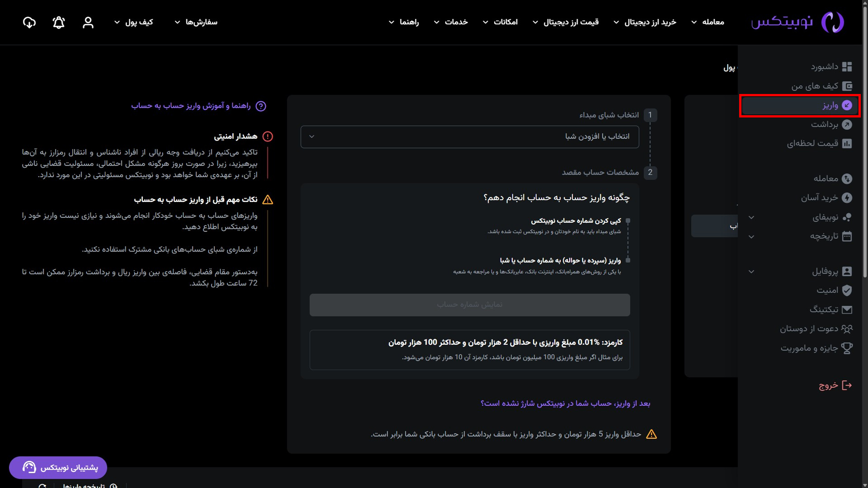
Task: Click the نکات مهم قبل از واریز heading
Action: click(196, 200)
